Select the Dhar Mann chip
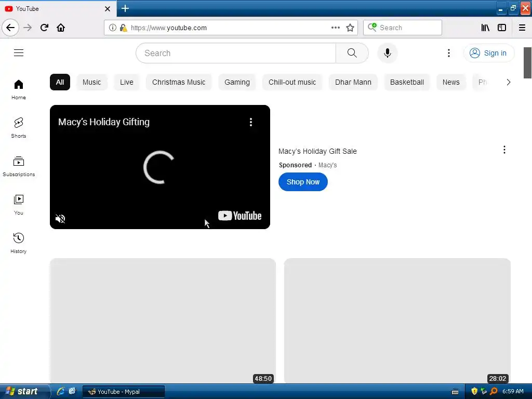This screenshot has width=532, height=399. coord(353,82)
